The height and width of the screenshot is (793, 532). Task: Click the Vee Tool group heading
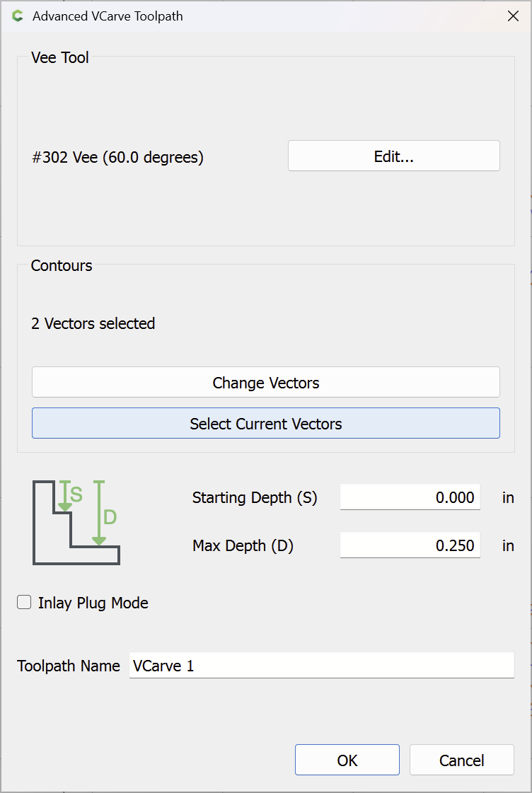tap(59, 58)
